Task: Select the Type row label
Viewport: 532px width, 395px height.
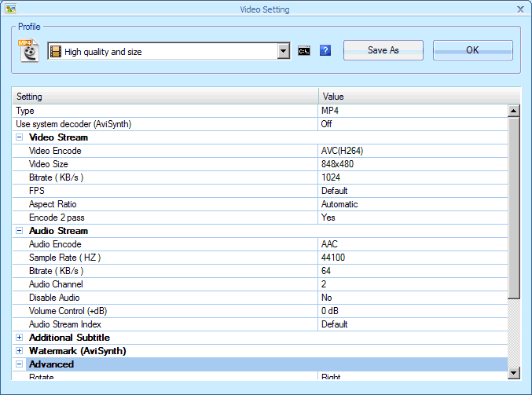Action: coord(25,111)
